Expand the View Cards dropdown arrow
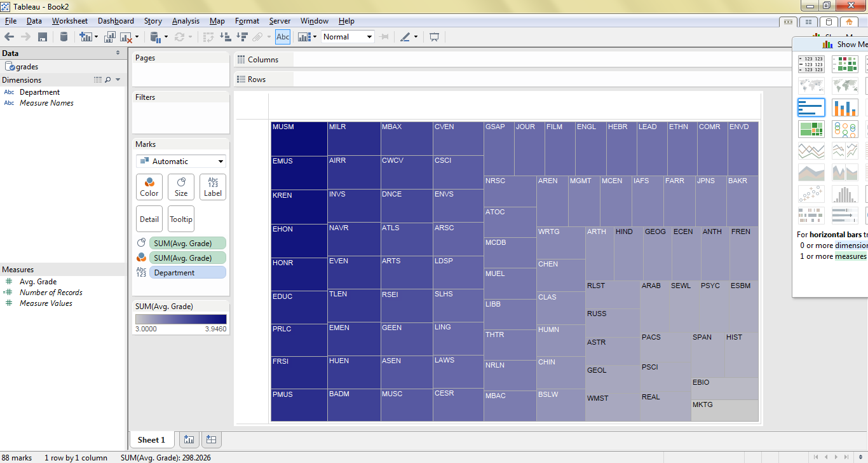The height and width of the screenshot is (463, 868). click(315, 37)
